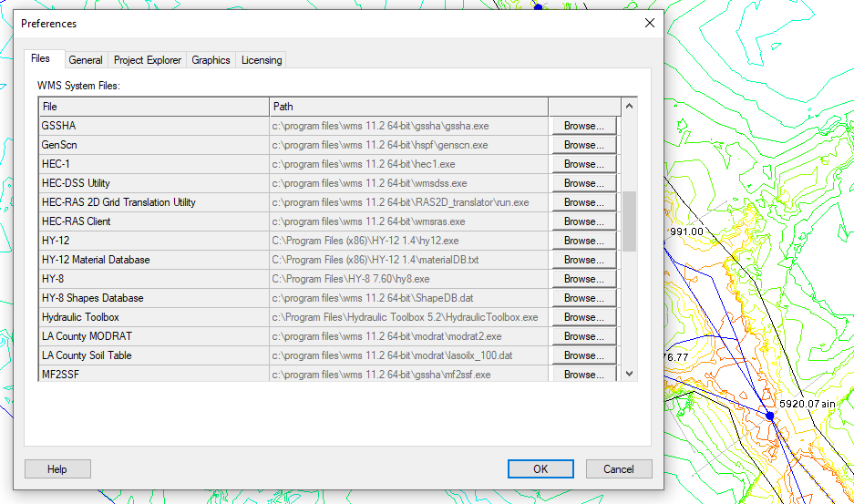Open the Project Explorer tab
Screen dimensions: 854x504
[x=147, y=60]
